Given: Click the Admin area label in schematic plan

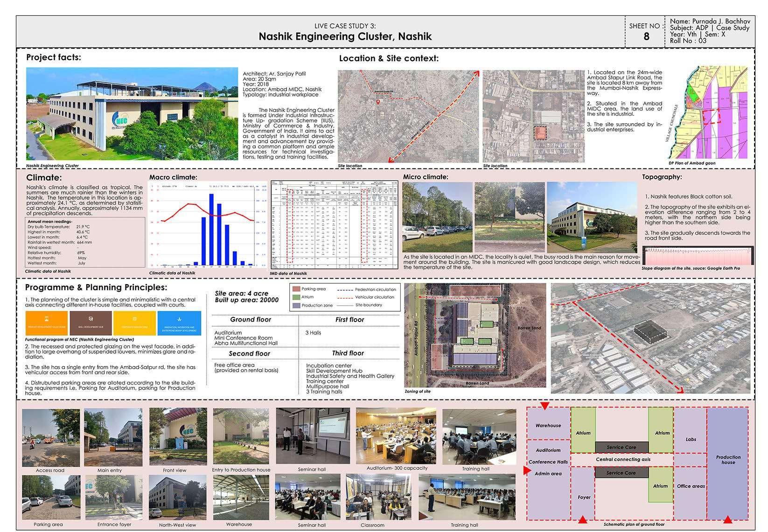Looking at the screenshot, I should 548,474.
